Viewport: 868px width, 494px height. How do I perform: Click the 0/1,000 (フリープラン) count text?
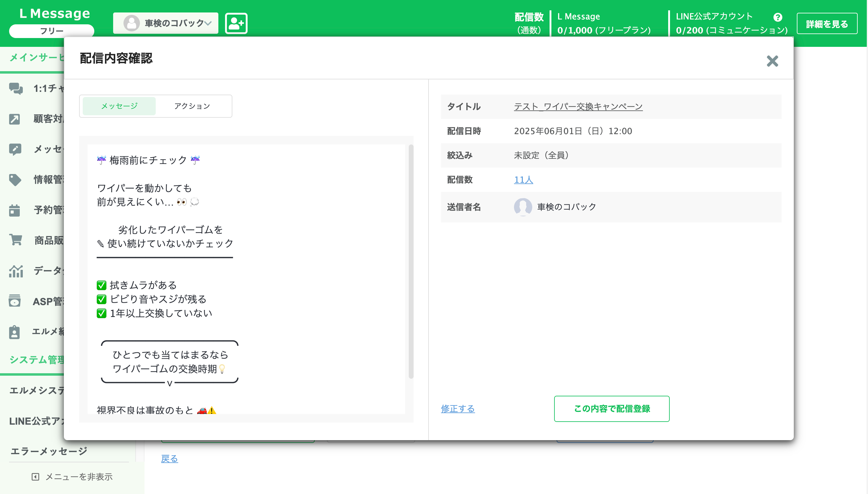604,30
